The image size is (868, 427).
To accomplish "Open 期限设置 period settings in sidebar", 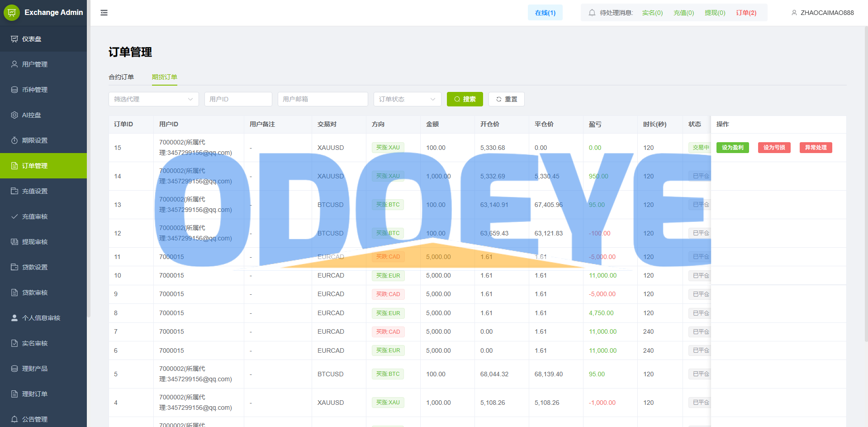I will [x=34, y=140].
